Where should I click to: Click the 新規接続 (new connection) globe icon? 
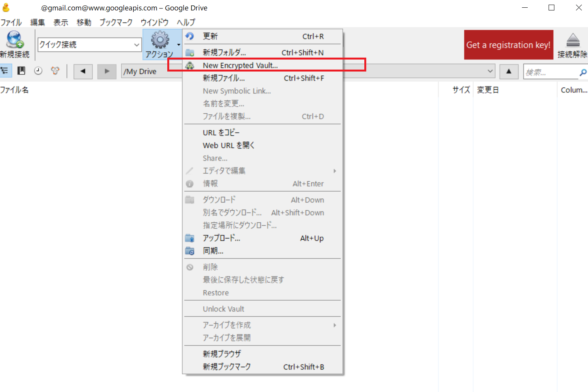click(x=15, y=40)
